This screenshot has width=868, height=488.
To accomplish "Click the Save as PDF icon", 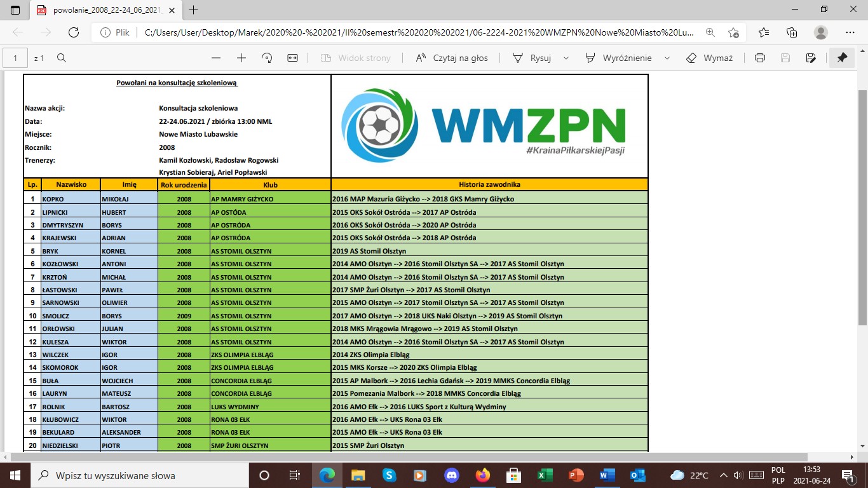I will [x=811, y=58].
